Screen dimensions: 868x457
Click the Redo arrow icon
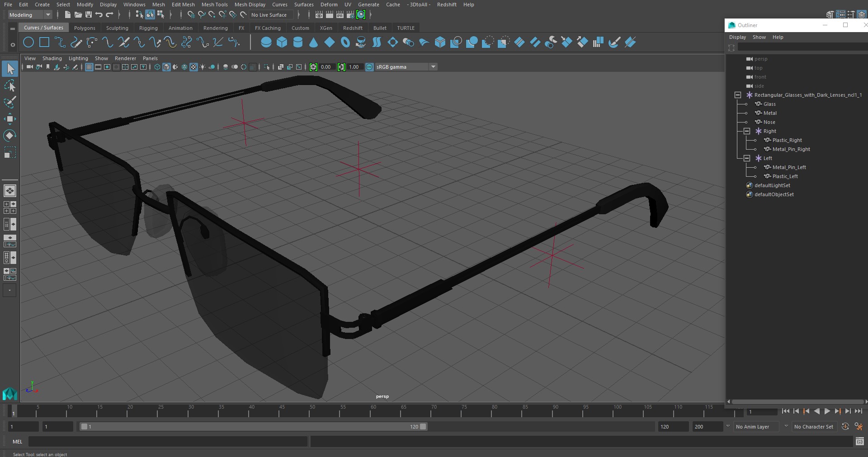click(109, 15)
